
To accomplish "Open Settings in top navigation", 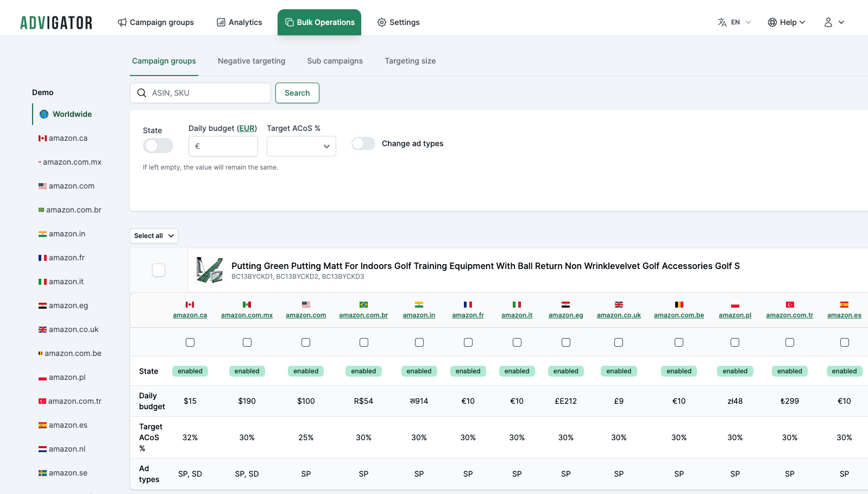I will coord(399,22).
